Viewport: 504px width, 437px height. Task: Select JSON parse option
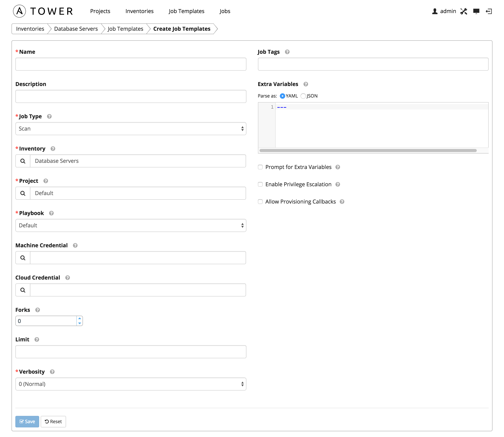303,96
